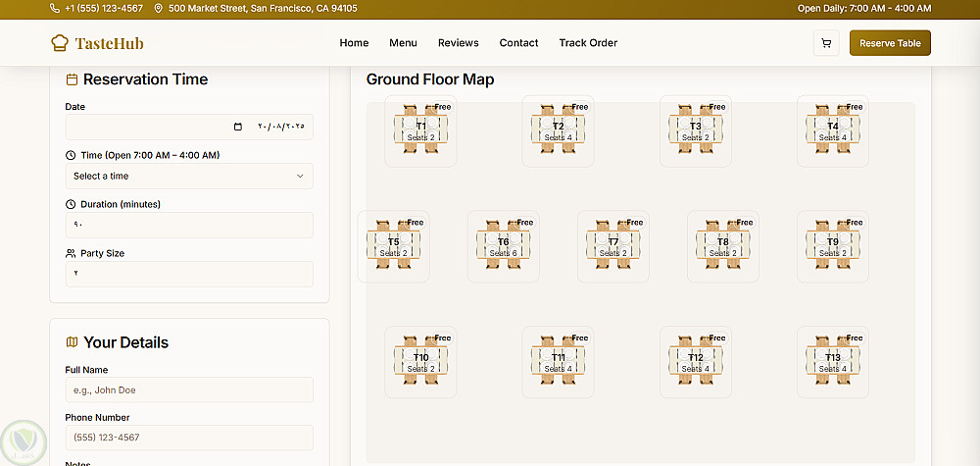This screenshot has width=980, height=466.
Task: Focus the Date input field
Action: click(x=189, y=127)
